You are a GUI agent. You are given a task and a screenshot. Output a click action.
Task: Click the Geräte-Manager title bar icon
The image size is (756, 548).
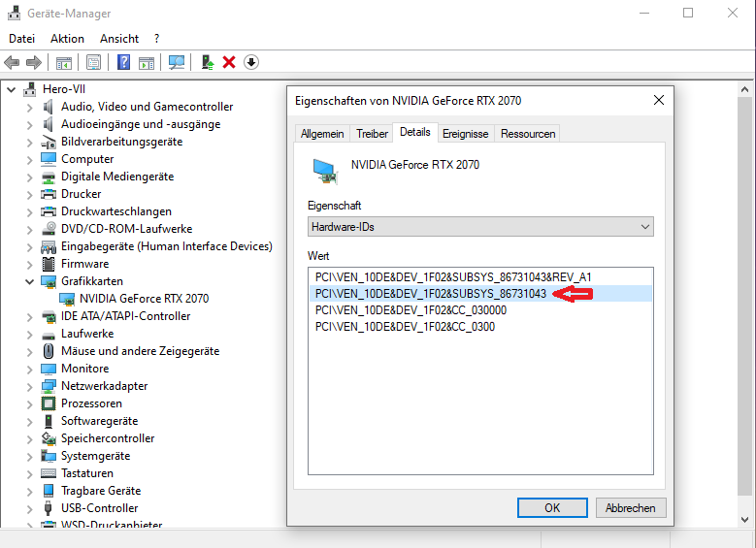coord(14,13)
